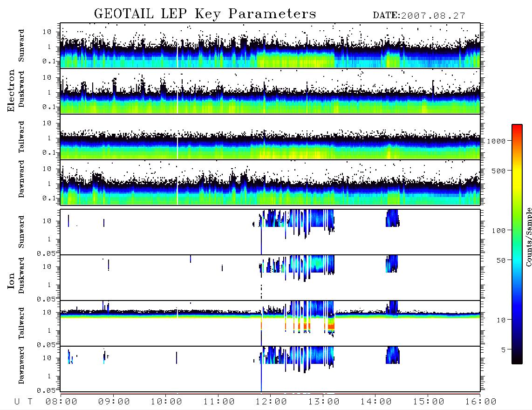Click the Electron Tailward spectrogram panel
Image resolution: width=532 pixels, height=410 pixels.
[270, 137]
